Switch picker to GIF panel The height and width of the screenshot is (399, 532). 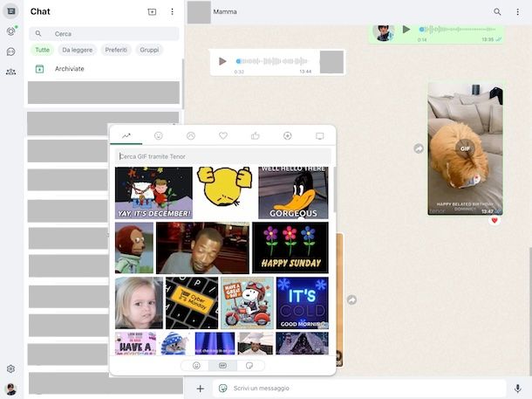click(x=222, y=365)
